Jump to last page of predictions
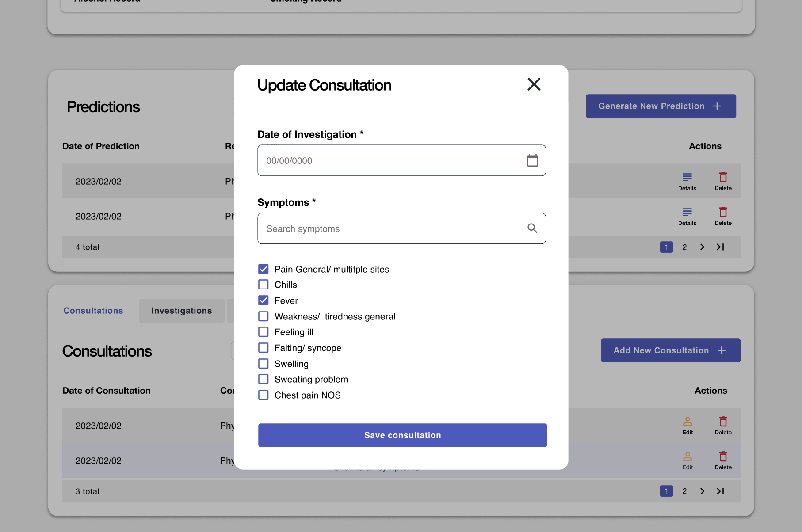 pos(720,247)
